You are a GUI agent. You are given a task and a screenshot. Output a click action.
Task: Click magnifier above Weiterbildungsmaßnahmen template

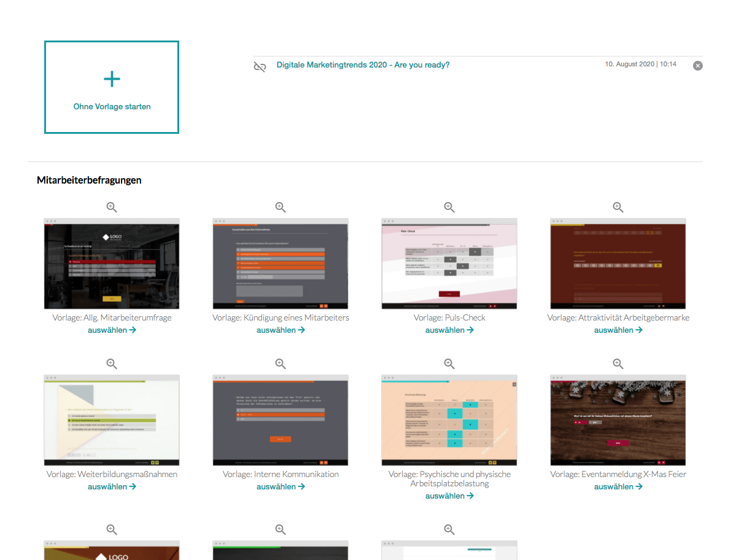tap(112, 364)
